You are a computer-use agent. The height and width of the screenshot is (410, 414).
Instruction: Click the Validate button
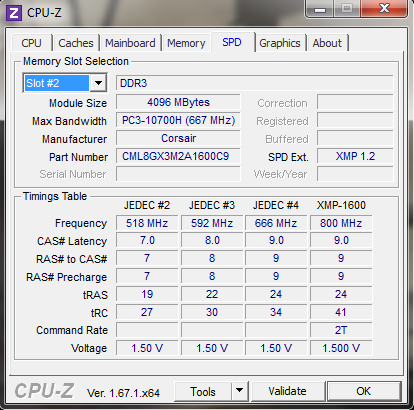(288, 391)
